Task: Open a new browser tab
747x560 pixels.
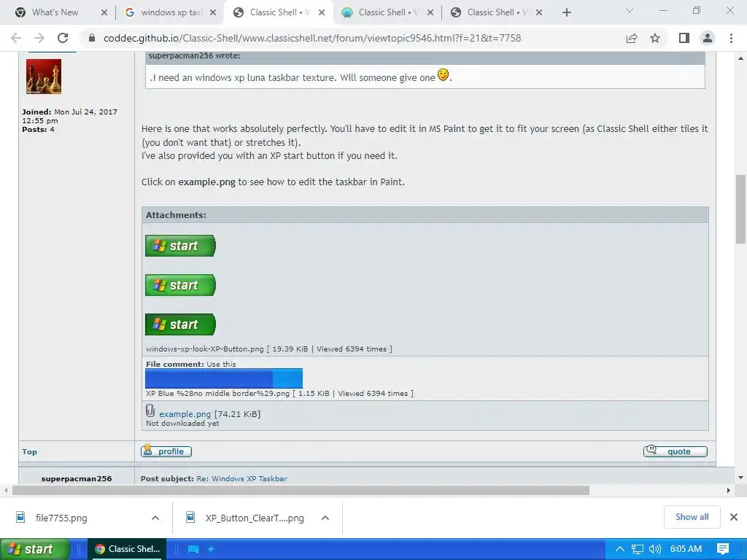Action: [566, 12]
